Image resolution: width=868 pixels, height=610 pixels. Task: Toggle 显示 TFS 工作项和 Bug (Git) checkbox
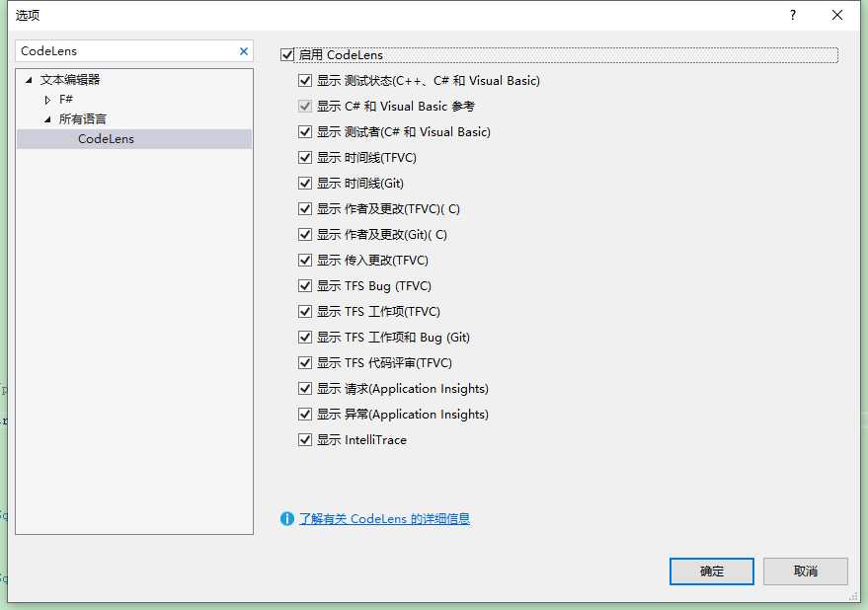click(305, 338)
